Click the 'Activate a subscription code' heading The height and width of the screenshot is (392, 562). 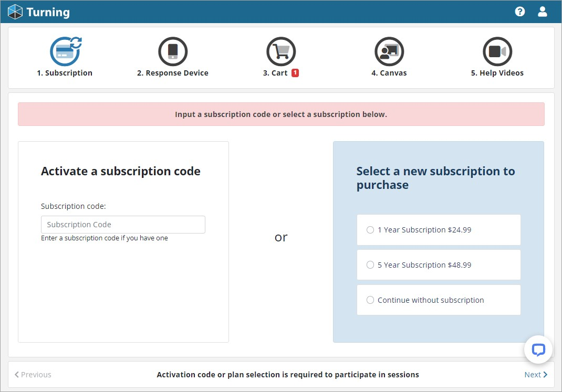121,171
